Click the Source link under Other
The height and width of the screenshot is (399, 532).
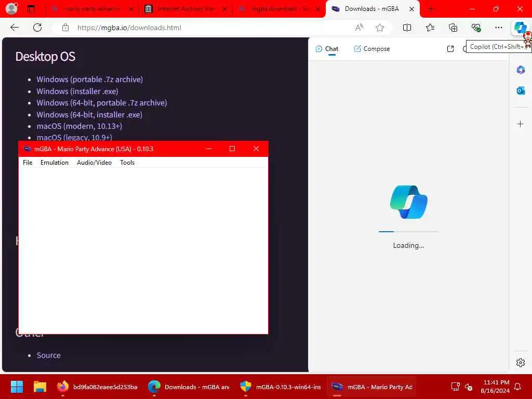point(48,355)
